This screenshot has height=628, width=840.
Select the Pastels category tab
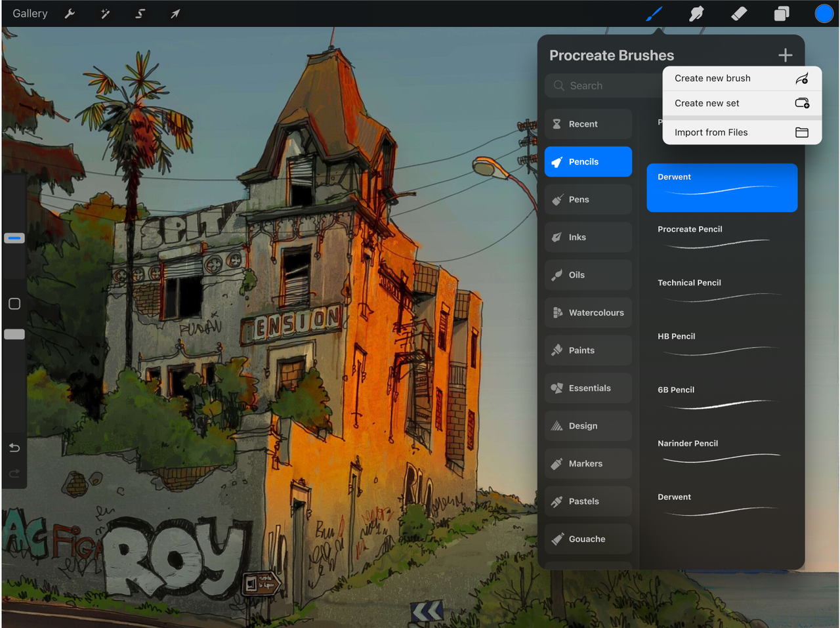coord(587,501)
